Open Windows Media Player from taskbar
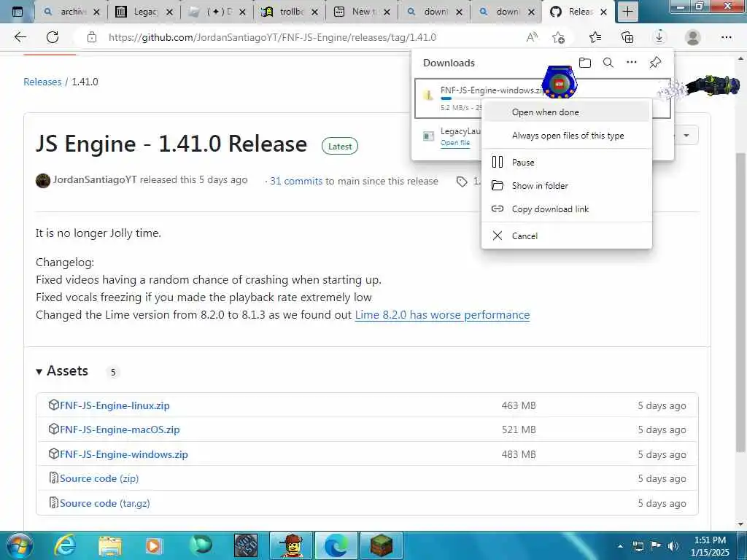This screenshot has height=560, width=747. (x=154, y=546)
